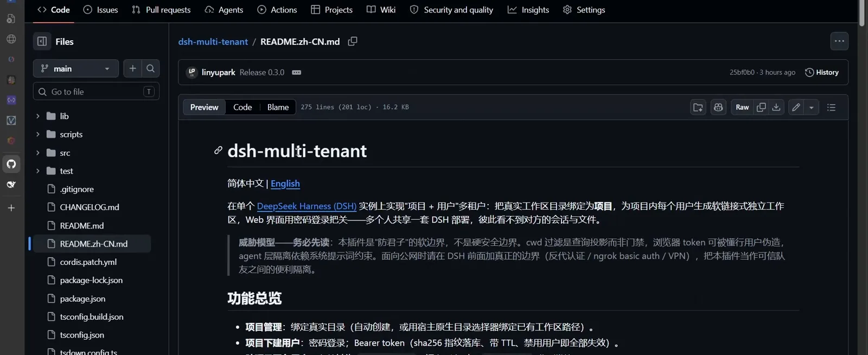Viewport: 868px width, 355px height.
Task: Expand the scripts folder chevron
Action: tap(37, 134)
